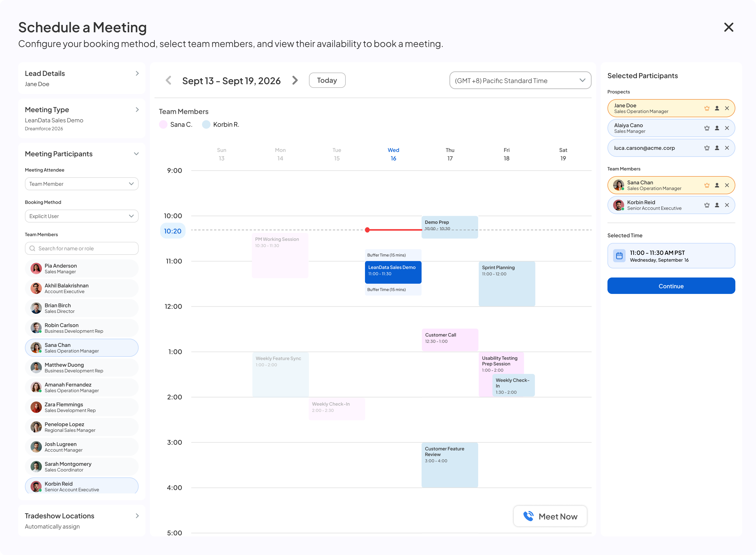Screen dimensions: 756x555
Task: Remove Alaiya Cano from selected participants
Action: click(x=727, y=128)
